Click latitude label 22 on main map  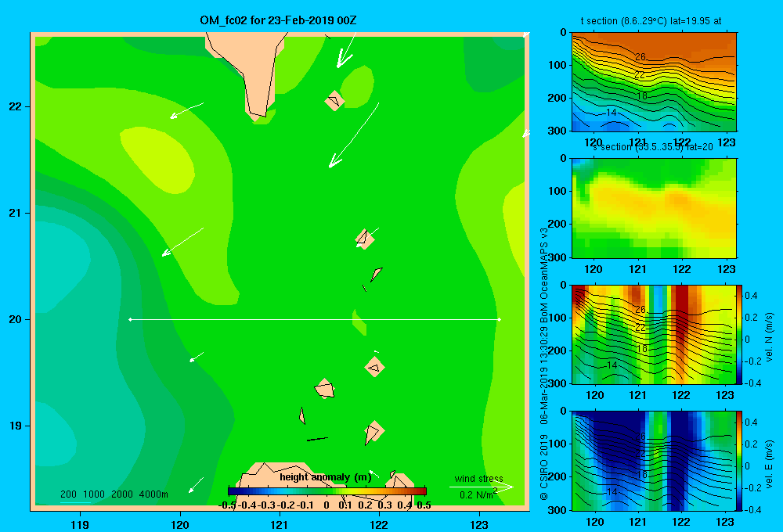(16, 107)
